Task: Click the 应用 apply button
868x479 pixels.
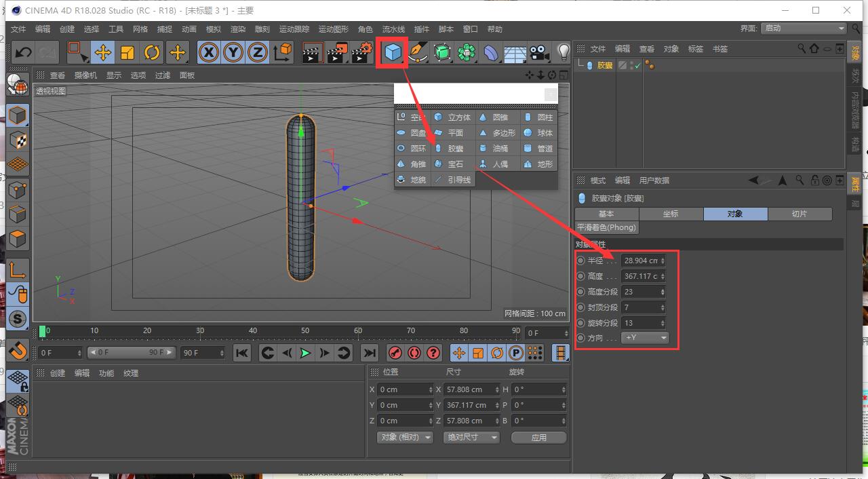Action: [539, 438]
